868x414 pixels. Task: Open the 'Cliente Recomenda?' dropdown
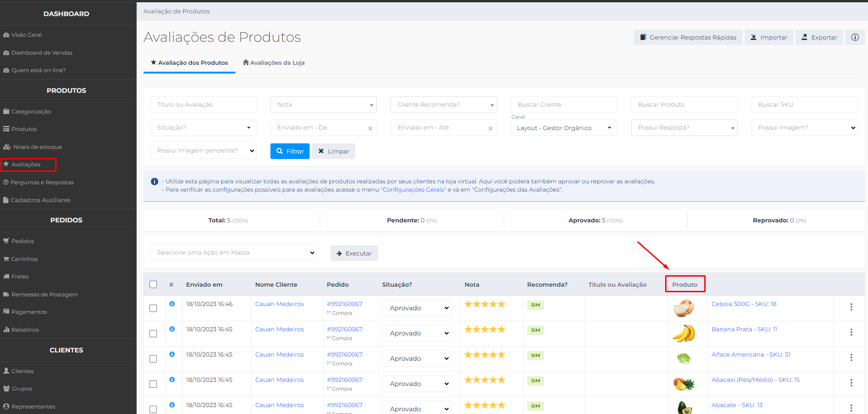pos(443,105)
